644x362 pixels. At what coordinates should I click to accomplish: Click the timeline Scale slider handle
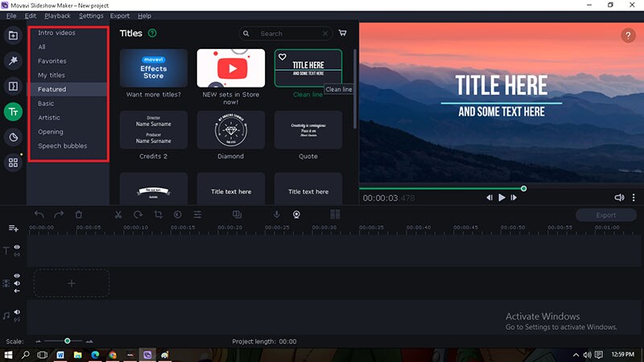68,341
